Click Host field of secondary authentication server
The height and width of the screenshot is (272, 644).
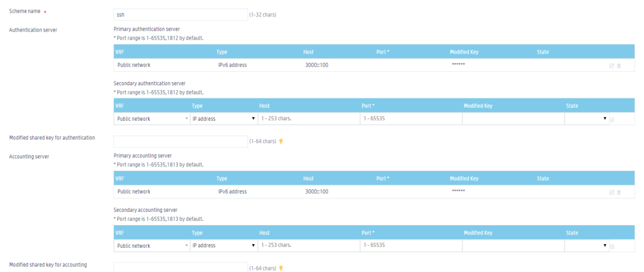pyautogui.click(x=309, y=119)
